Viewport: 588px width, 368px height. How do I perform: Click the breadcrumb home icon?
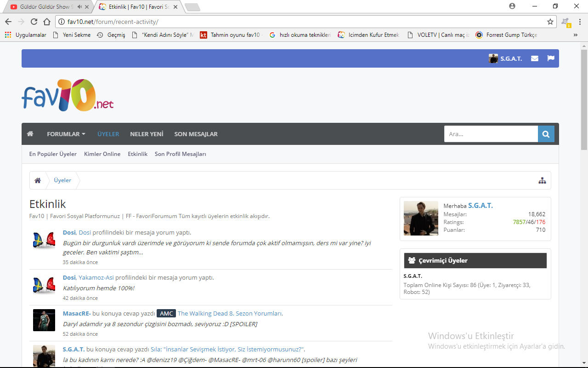[38, 180]
